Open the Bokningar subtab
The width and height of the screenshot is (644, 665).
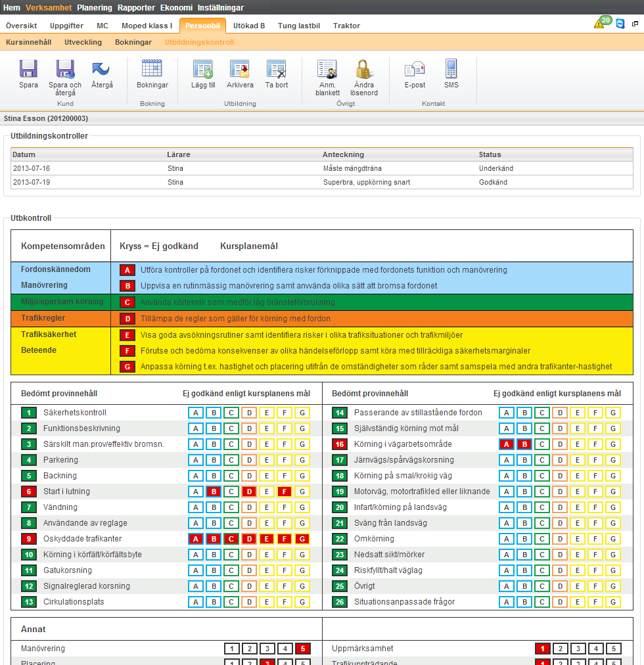coord(133,42)
